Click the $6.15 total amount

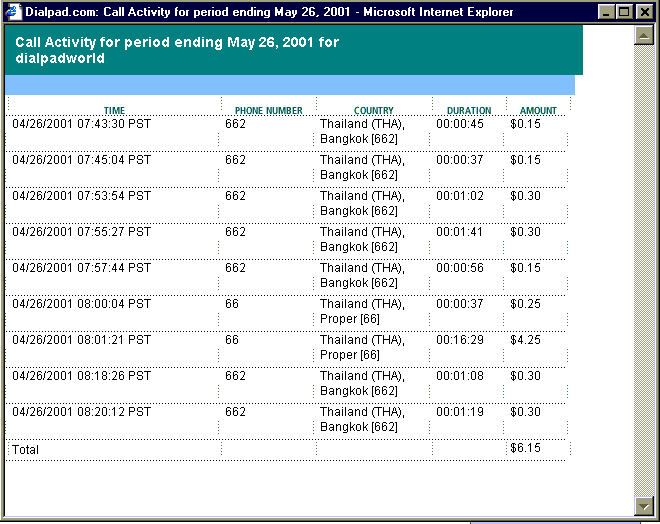pyautogui.click(x=525, y=448)
